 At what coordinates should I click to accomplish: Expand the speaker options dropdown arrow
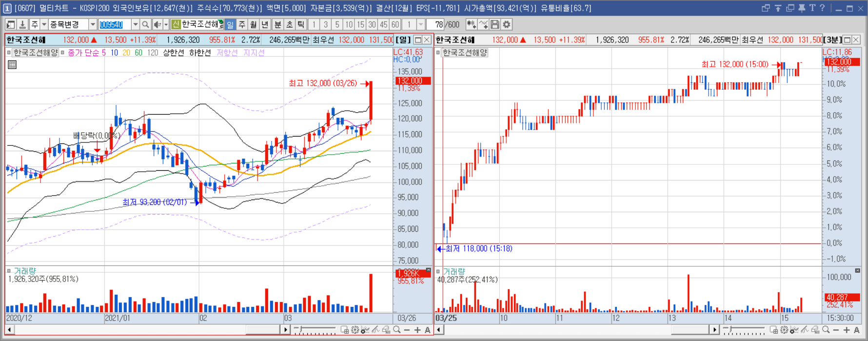166,24
